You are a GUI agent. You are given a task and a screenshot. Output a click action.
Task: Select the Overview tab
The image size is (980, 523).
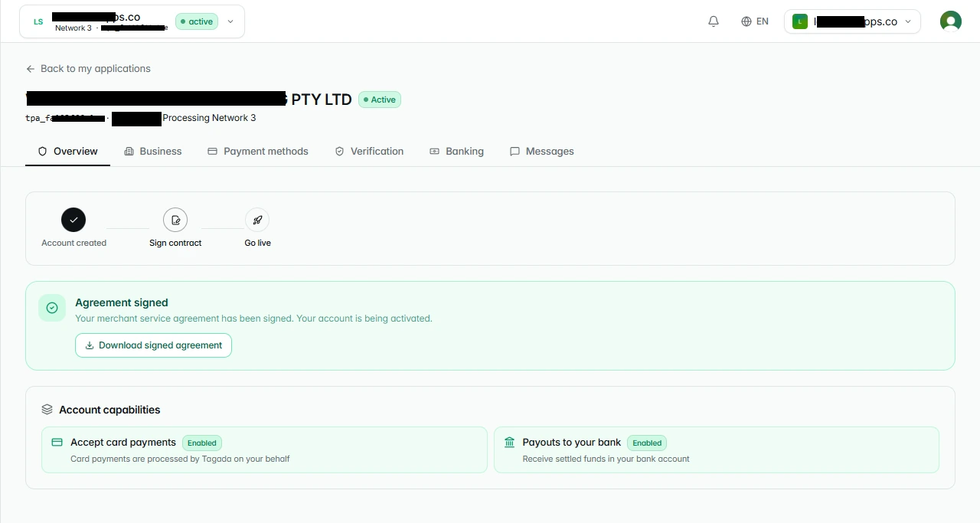pyautogui.click(x=68, y=152)
